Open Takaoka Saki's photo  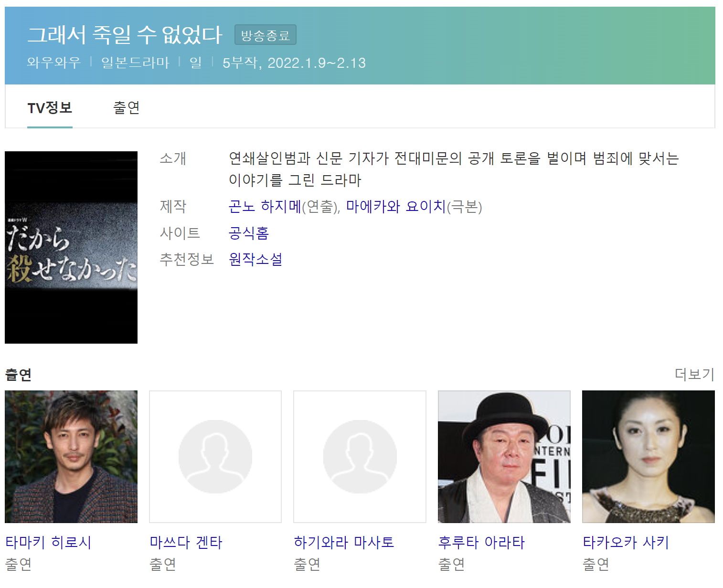[x=649, y=457]
